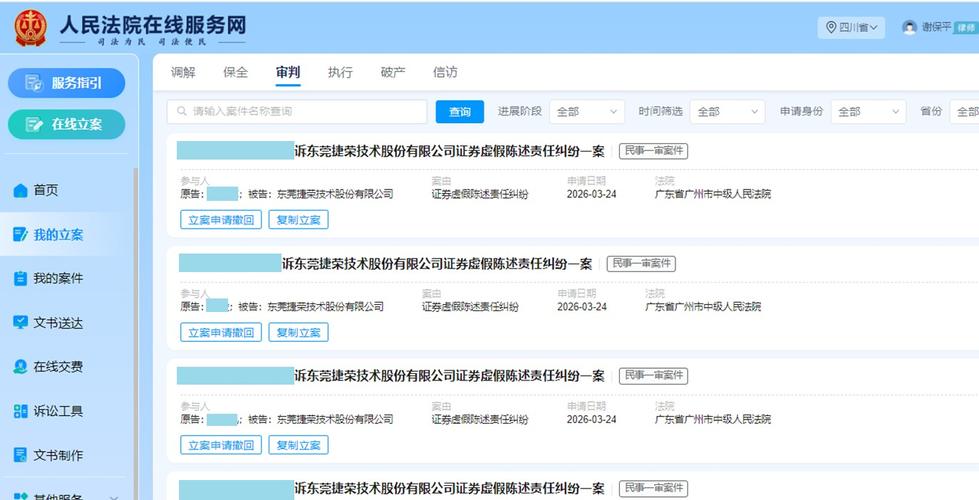Open the 破产 tab
Image resolution: width=979 pixels, height=500 pixels.
coord(393,72)
